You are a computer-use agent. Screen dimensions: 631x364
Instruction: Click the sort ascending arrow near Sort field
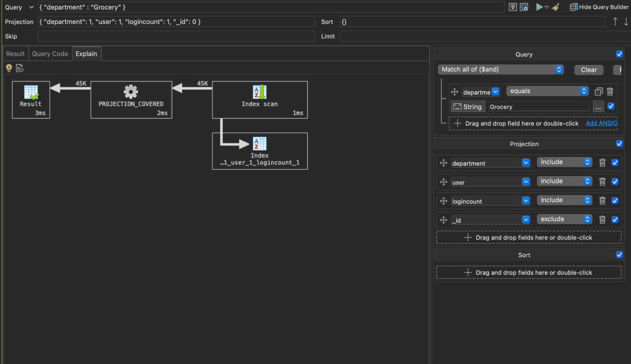pos(615,21)
